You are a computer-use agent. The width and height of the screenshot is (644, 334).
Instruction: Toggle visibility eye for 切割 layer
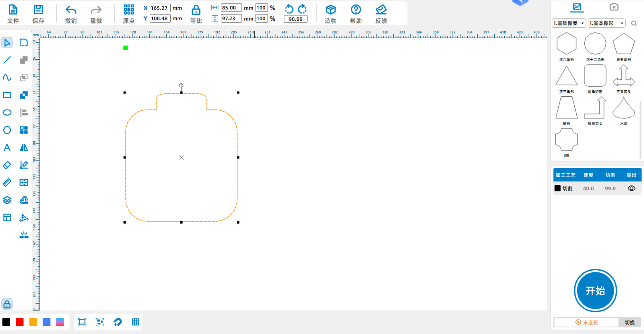click(x=631, y=188)
